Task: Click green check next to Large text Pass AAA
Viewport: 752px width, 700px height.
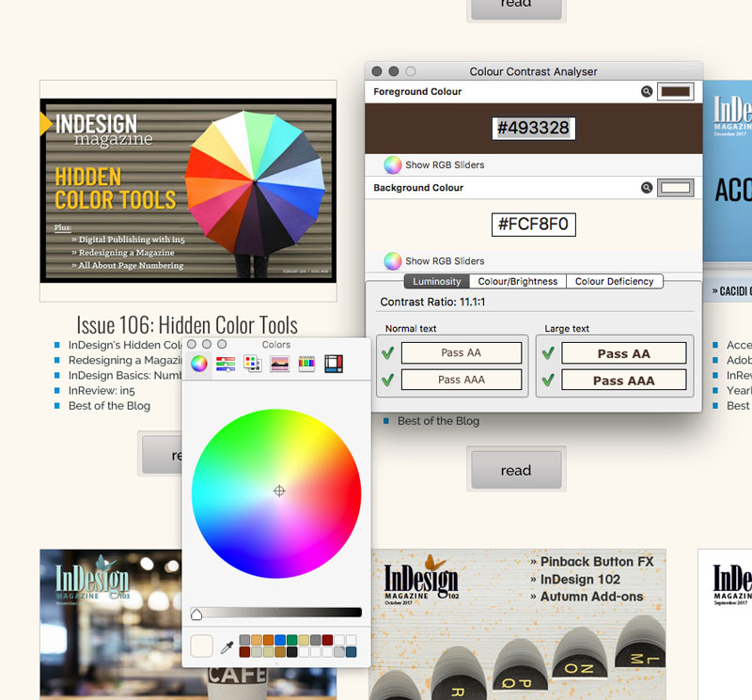Action: [548, 381]
